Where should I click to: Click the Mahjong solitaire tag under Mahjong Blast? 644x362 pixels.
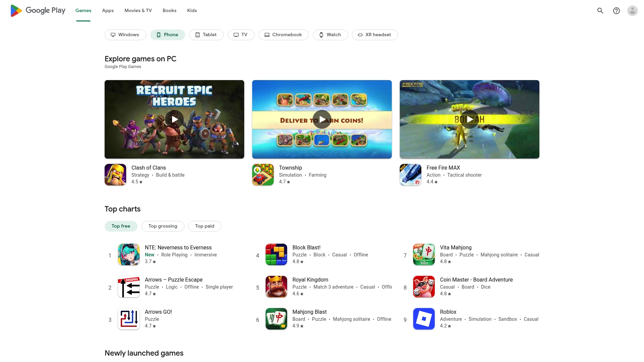point(352,319)
